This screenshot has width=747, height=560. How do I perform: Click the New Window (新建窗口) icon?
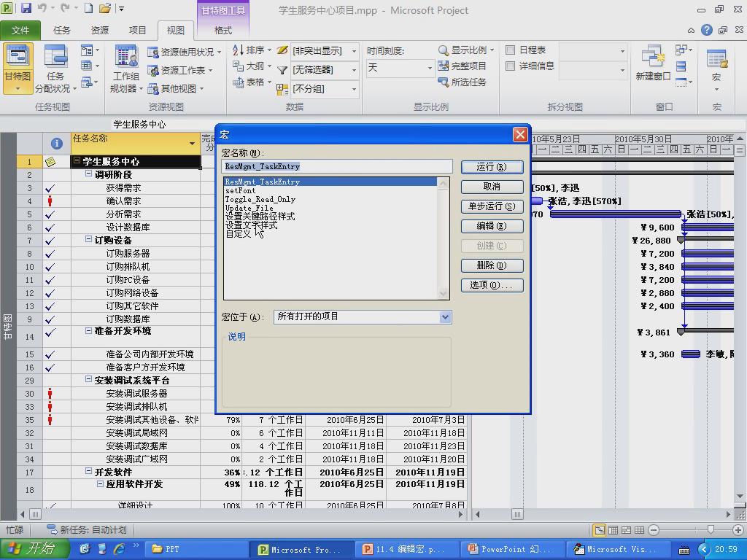(653, 56)
